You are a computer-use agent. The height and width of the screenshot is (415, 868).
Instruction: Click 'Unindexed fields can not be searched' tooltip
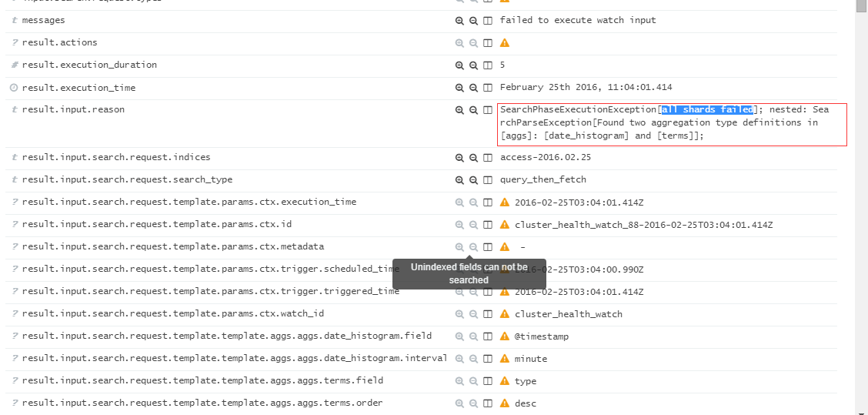(x=469, y=273)
